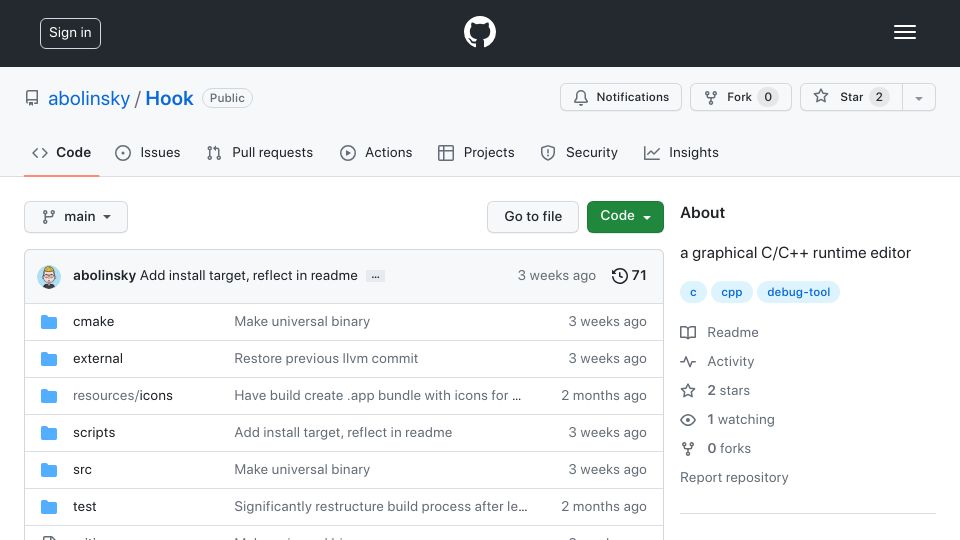The width and height of the screenshot is (960, 540).
Task: Click the resources folder icon
Action: pos(49,396)
